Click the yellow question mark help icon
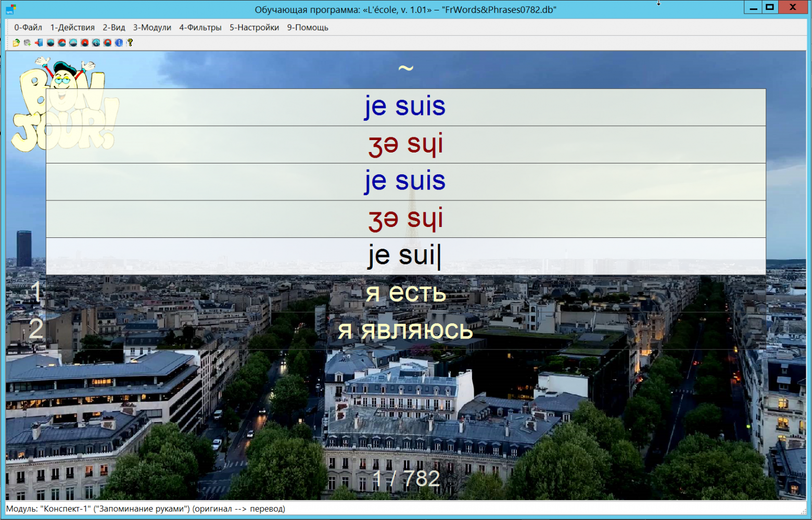The height and width of the screenshot is (520, 812). click(130, 43)
